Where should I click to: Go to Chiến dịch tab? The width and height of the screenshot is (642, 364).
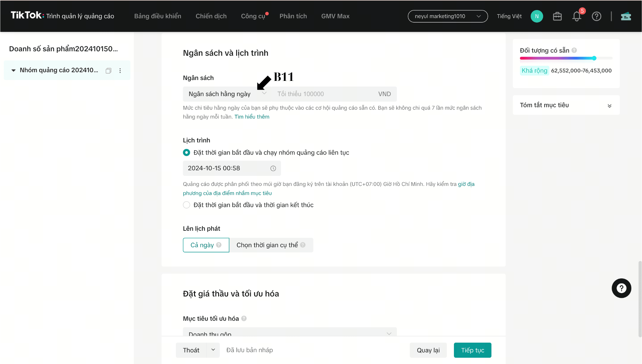[211, 16]
